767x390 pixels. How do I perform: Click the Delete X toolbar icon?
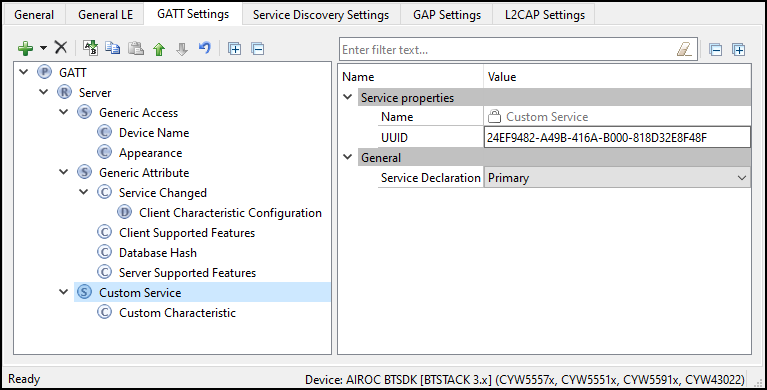61,47
